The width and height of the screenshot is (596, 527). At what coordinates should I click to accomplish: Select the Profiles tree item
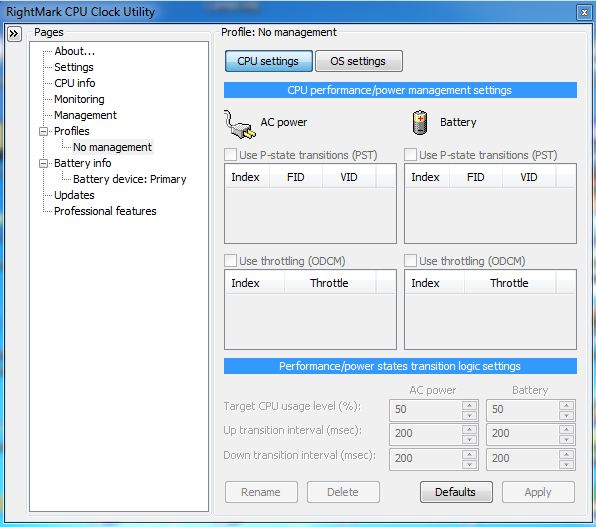point(71,131)
